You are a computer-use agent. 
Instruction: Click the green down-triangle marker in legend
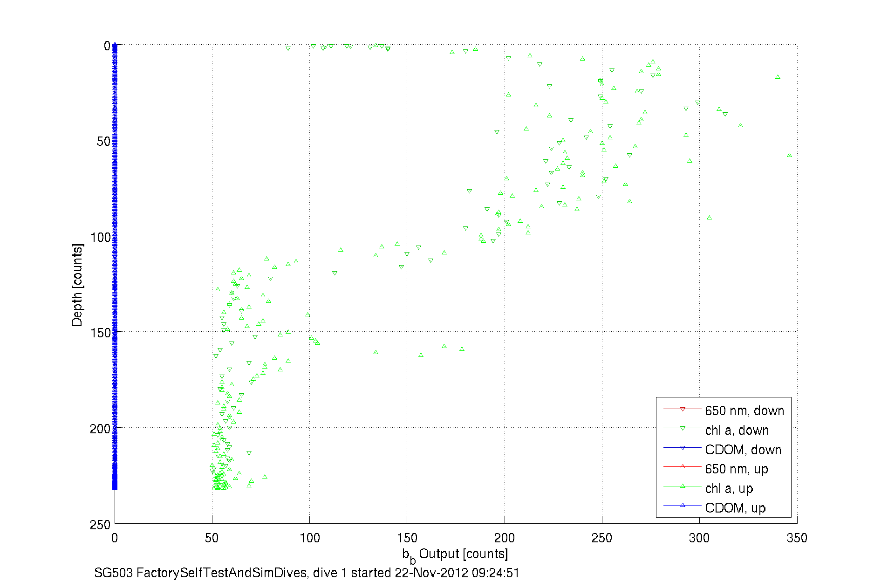pyautogui.click(x=683, y=428)
